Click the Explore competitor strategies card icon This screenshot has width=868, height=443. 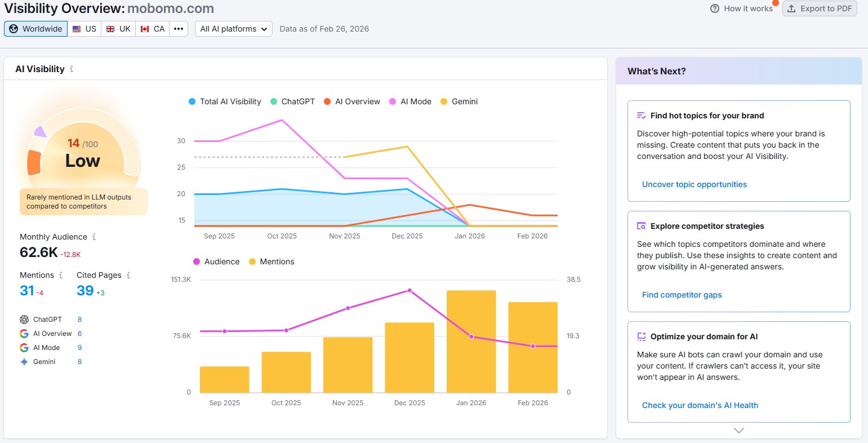click(x=641, y=226)
